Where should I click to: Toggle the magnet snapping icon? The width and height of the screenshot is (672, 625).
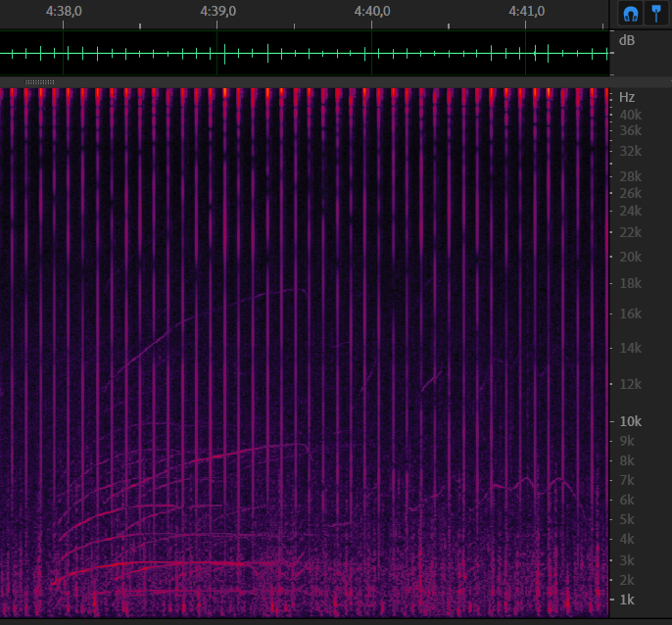click(x=631, y=14)
